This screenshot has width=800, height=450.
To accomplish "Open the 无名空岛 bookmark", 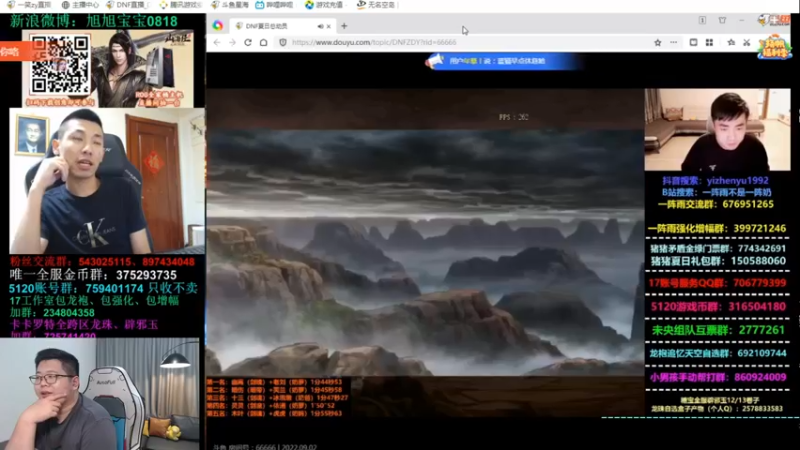I will point(376,5).
